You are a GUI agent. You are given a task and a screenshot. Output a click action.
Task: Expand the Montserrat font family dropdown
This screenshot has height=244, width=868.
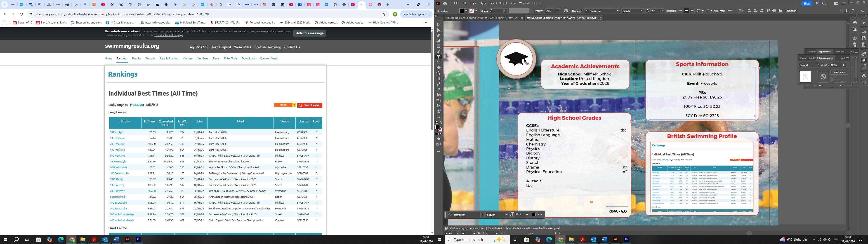click(618, 11)
